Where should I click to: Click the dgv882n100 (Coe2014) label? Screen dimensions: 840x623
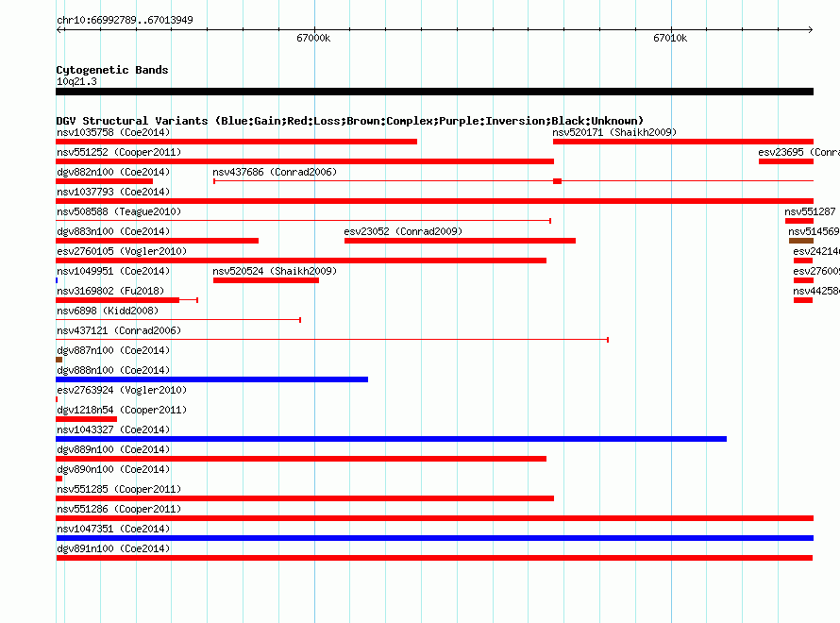(113, 172)
